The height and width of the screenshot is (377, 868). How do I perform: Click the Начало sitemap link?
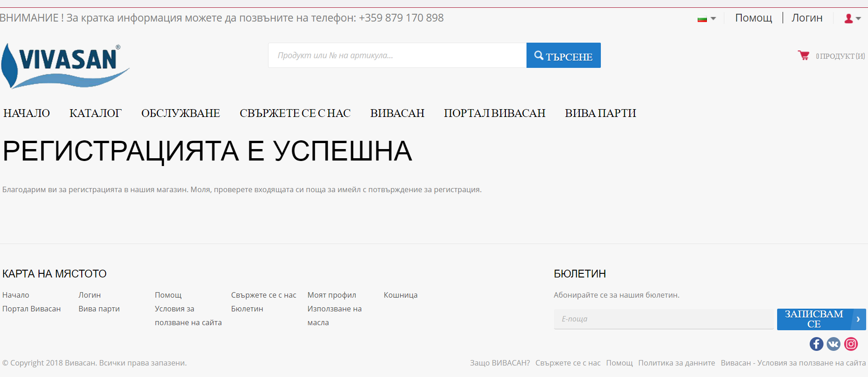tap(16, 295)
